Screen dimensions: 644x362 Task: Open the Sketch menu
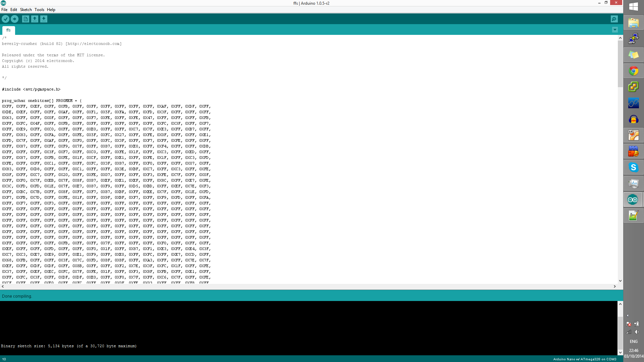point(25,9)
